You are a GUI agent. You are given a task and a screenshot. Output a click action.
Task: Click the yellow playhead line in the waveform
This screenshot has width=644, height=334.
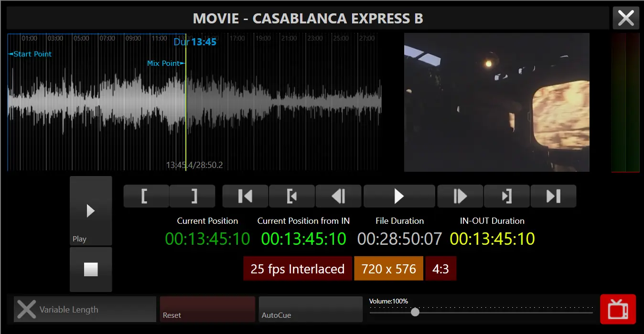point(186,102)
